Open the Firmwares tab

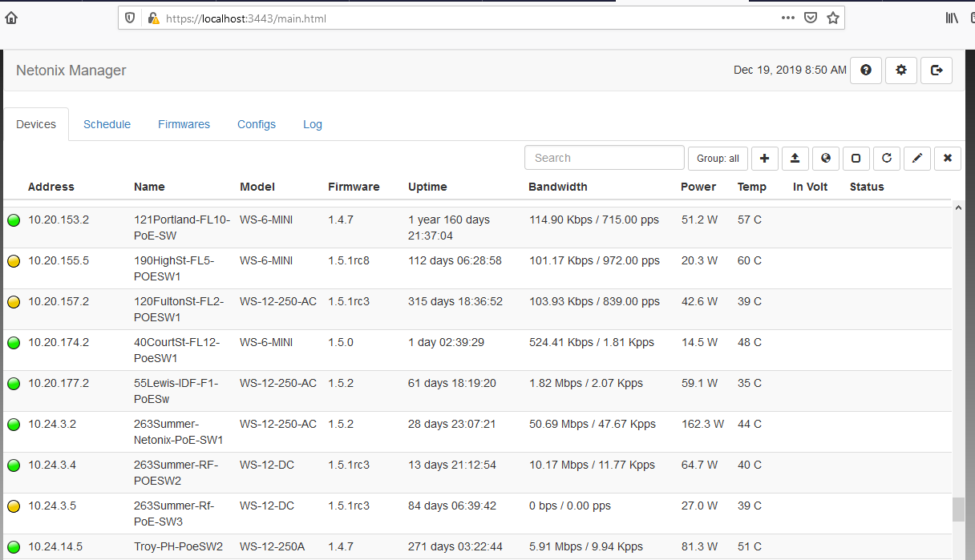[x=184, y=124]
